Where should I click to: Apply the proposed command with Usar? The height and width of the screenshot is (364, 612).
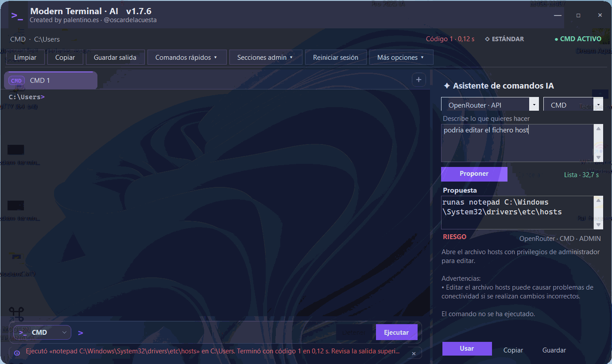pos(467,349)
